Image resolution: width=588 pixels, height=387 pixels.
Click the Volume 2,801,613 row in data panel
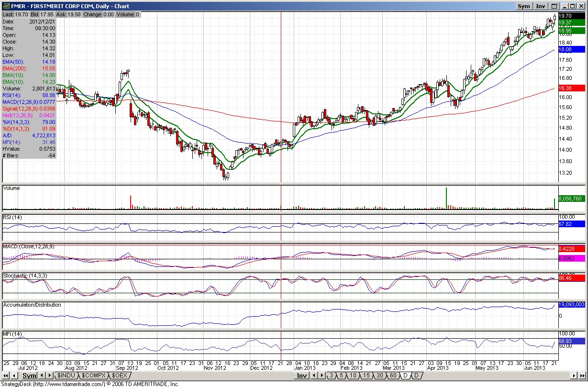29,88
